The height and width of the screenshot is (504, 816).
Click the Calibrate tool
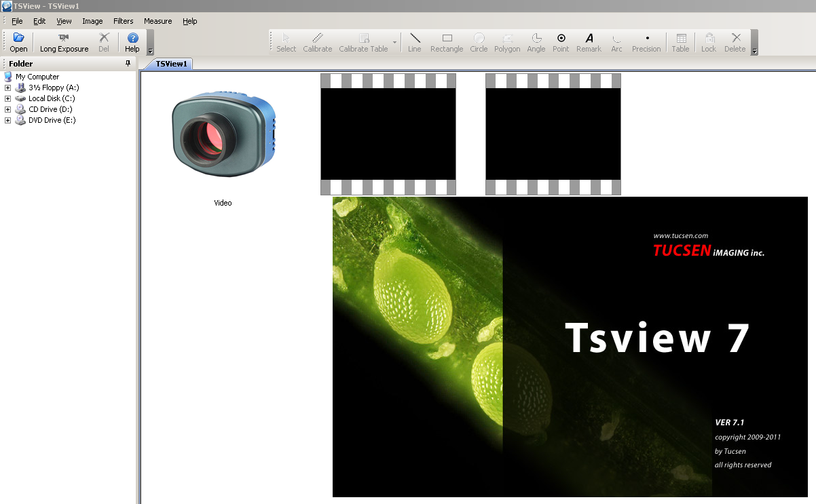pyautogui.click(x=317, y=43)
